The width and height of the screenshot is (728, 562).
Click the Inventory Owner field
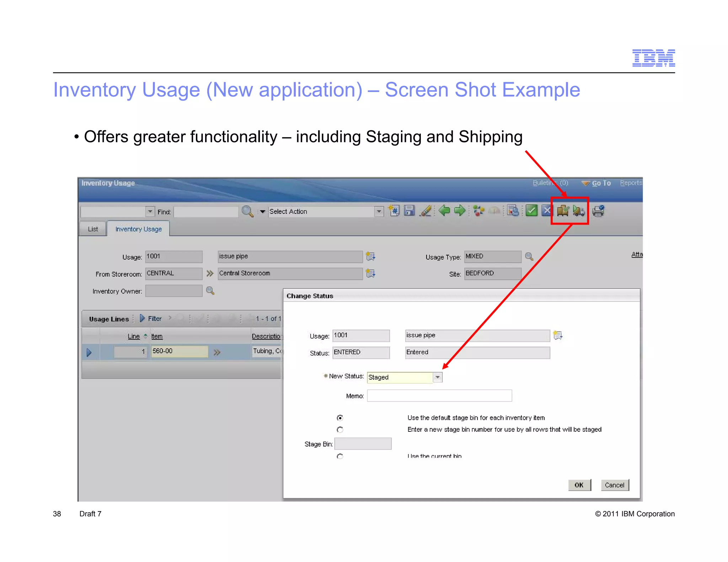pyautogui.click(x=174, y=291)
